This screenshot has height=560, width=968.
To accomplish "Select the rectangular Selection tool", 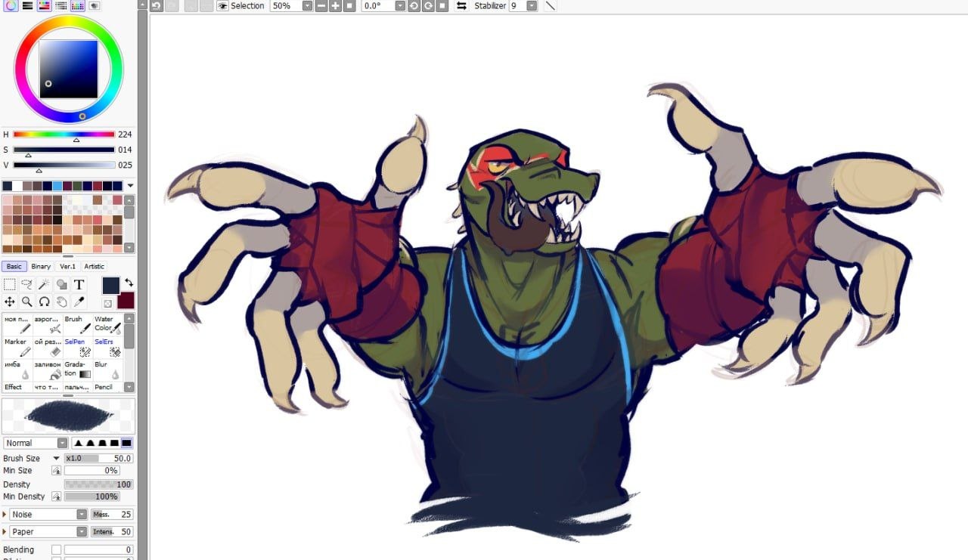I will 10,285.
